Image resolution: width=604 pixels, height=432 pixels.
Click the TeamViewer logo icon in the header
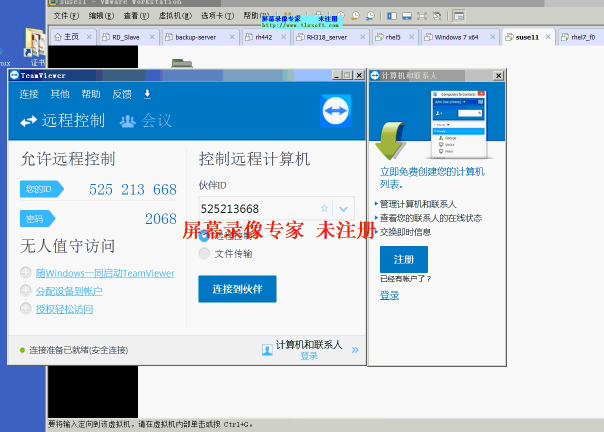(336, 111)
